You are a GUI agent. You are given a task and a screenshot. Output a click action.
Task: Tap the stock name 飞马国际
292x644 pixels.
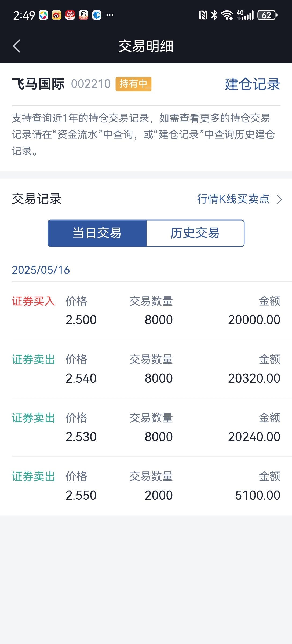click(38, 84)
